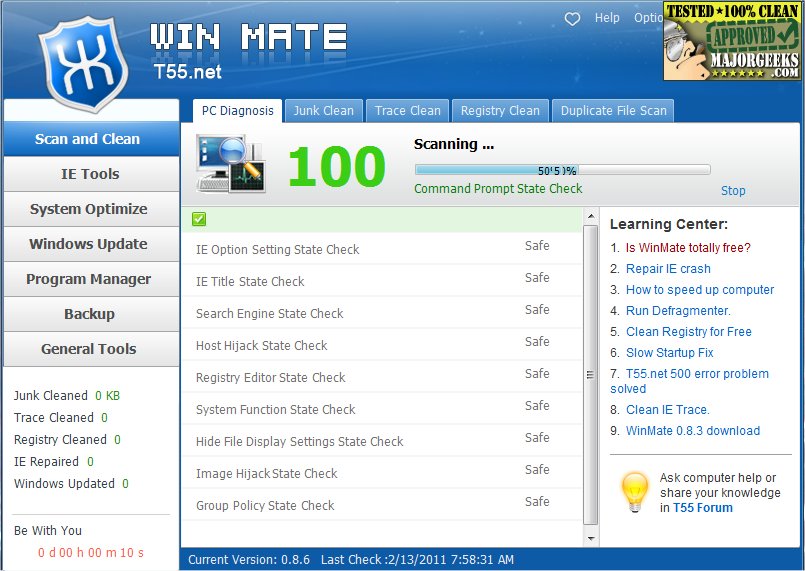Open 'Clean IE Trace.' link
The width and height of the screenshot is (805, 571).
point(667,410)
